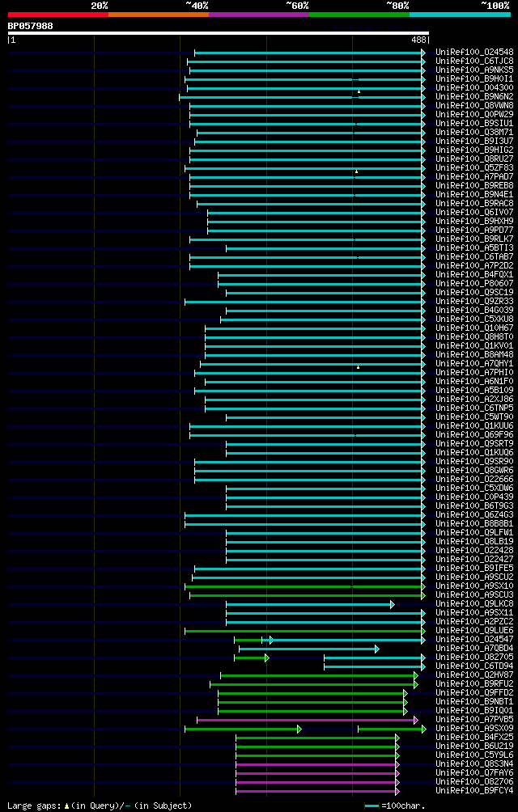The height and width of the screenshot is (812, 518).
Task: Click the UniRef100_B9HIG2 label
Action: tap(474, 150)
